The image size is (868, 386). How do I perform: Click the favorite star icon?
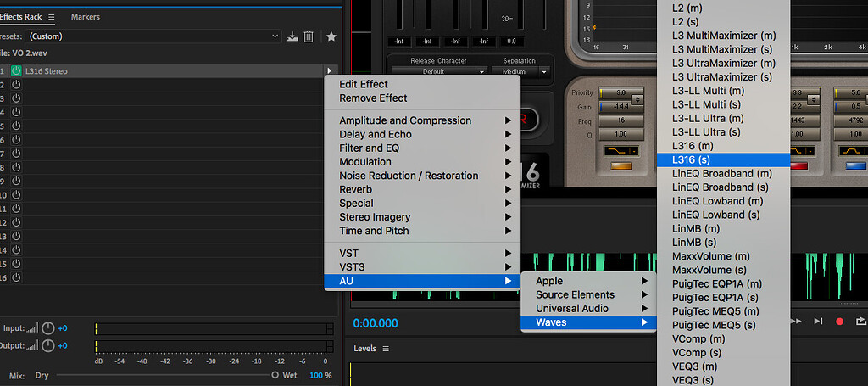coord(331,36)
